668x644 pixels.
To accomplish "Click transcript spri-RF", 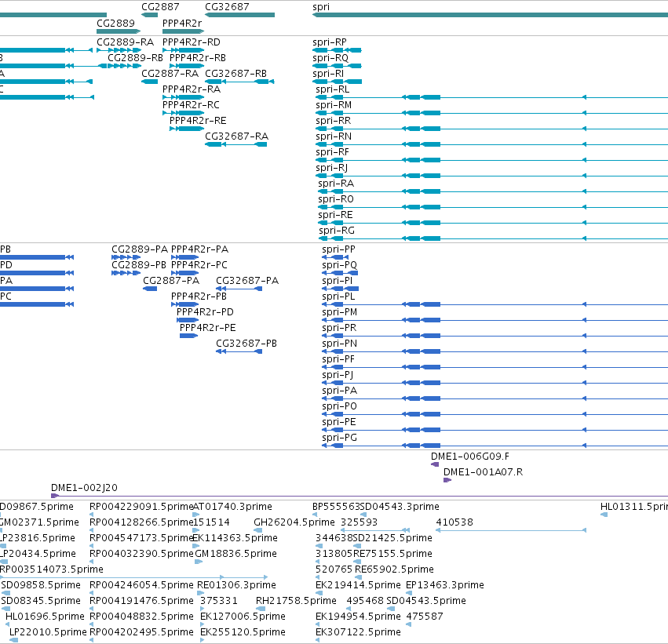I will 332,152.
